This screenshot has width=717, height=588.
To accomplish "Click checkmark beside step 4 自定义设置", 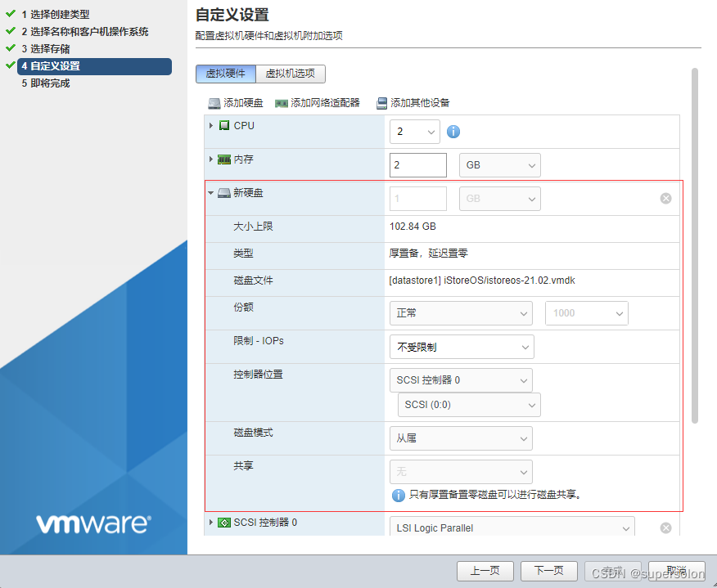I will pyautogui.click(x=11, y=65).
